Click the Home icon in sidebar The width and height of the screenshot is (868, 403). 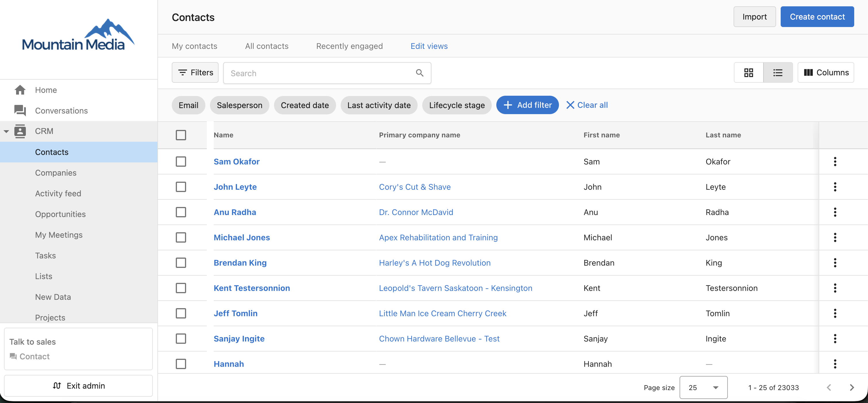pyautogui.click(x=20, y=90)
